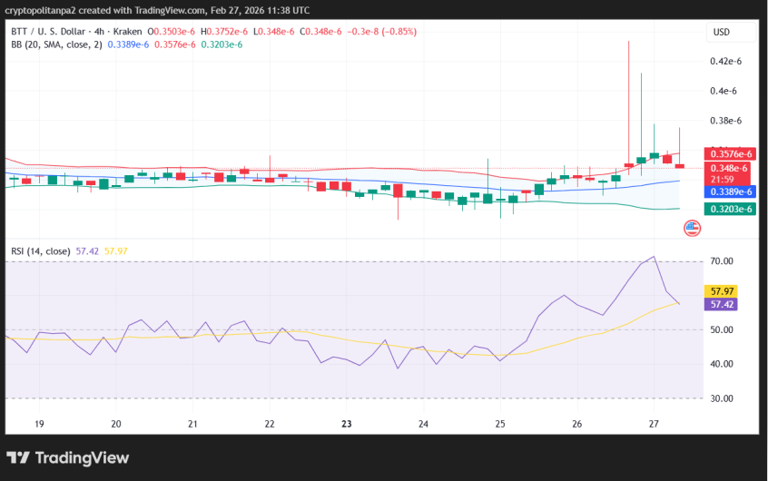This screenshot has height=481, width=768.
Task: Click the RSI (14, close) indicator label
Action: click(x=41, y=251)
